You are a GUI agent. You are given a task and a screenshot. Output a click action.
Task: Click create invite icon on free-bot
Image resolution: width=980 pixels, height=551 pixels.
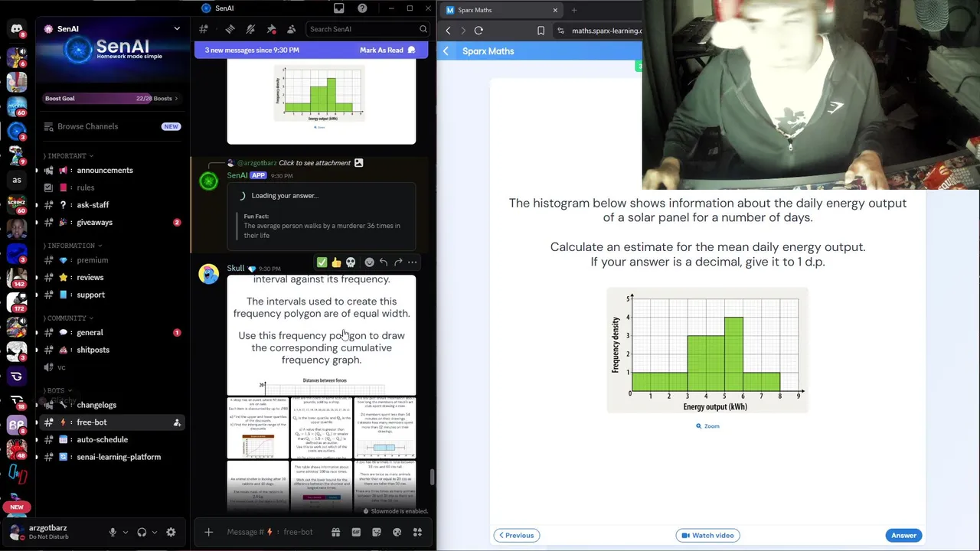coord(177,422)
